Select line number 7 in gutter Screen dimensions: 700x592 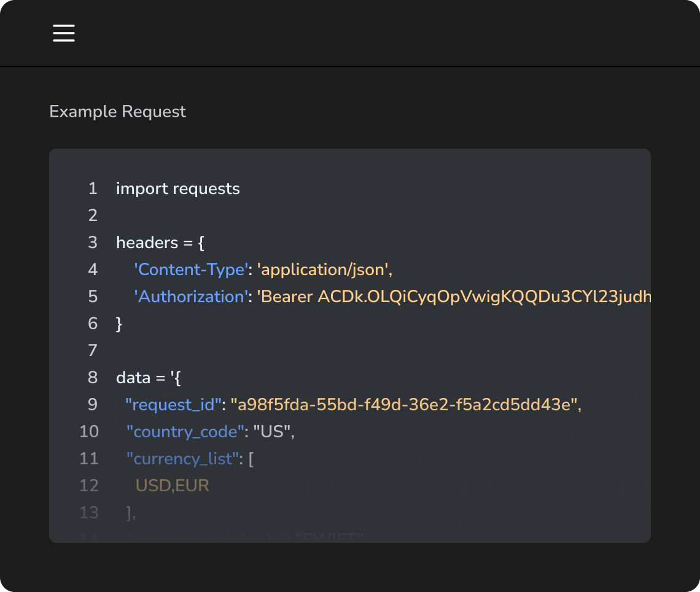pos(93,351)
